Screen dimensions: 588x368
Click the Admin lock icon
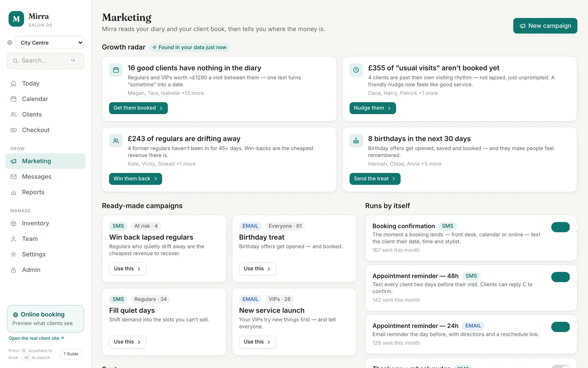(14, 270)
